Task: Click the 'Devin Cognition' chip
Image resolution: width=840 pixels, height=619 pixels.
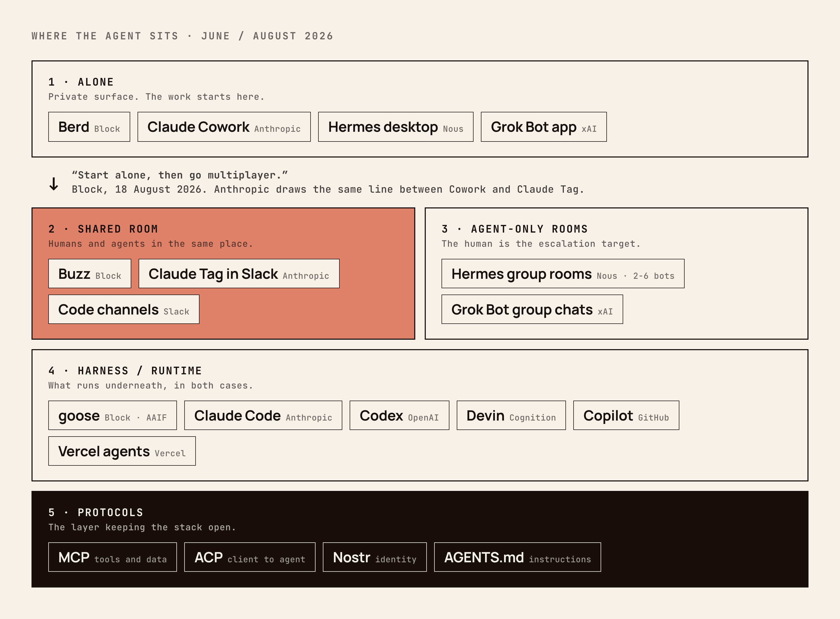Action: pyautogui.click(x=511, y=415)
